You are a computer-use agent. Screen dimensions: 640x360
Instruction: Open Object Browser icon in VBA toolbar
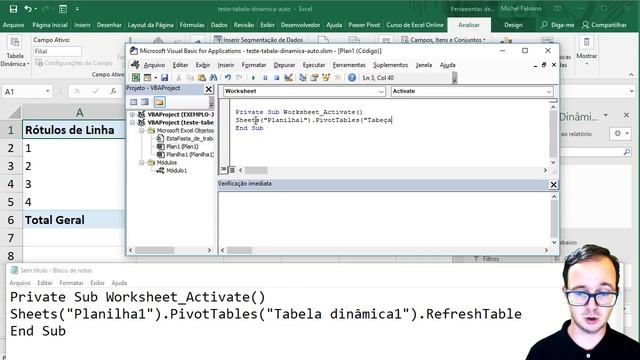coord(326,78)
